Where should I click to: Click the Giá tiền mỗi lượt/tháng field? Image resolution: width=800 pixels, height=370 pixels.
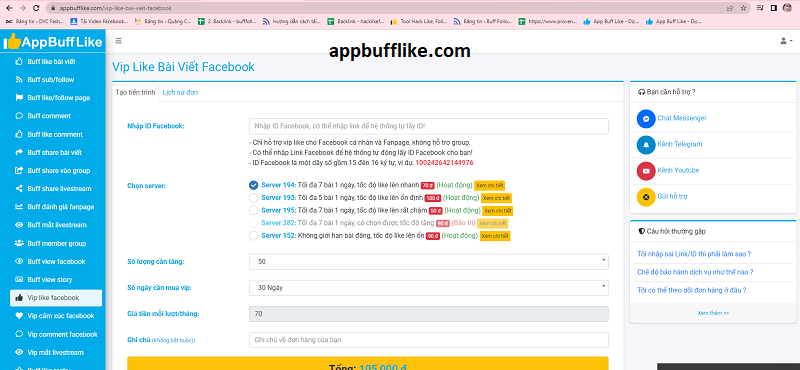coord(429,314)
